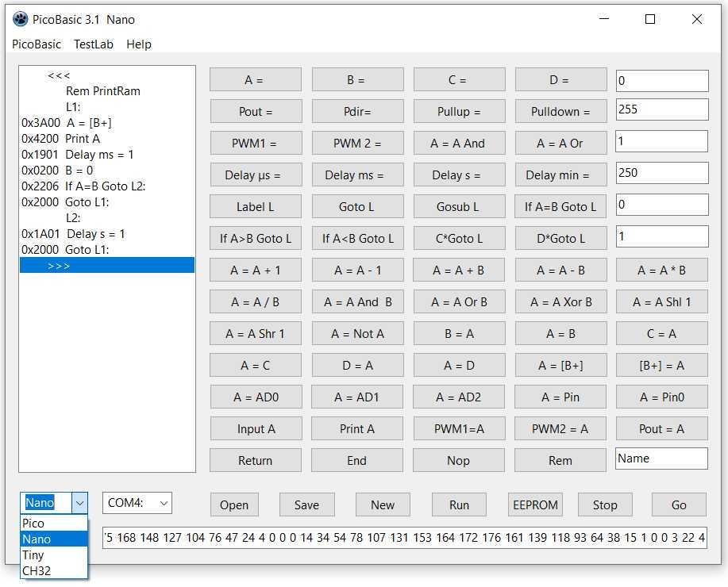The height and width of the screenshot is (587, 728).
Task: Open the TestLab menu
Action: point(94,44)
